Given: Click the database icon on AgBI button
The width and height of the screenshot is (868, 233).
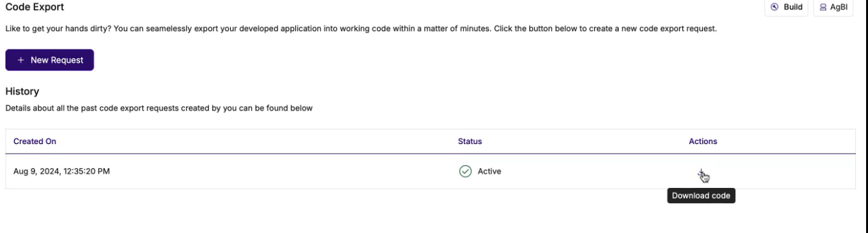Looking at the screenshot, I should tap(823, 7).
